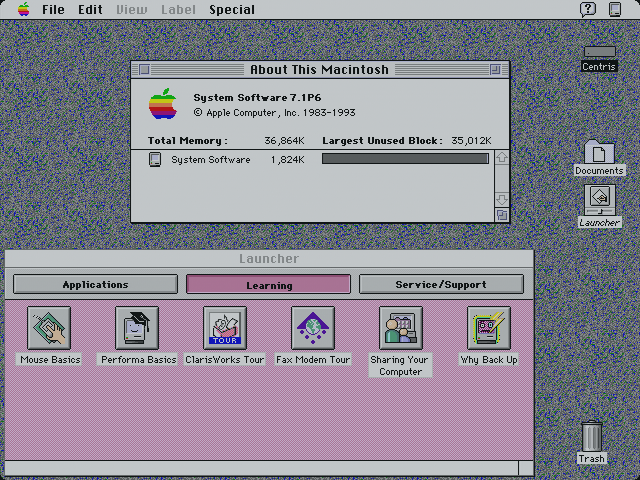Open the Special menu
The image size is (640, 480).
[232, 9]
